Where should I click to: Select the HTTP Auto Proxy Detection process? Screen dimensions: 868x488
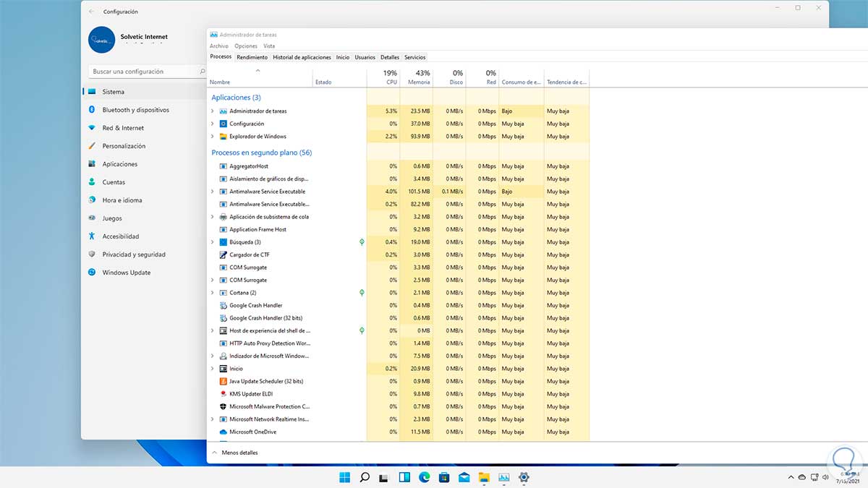tap(398, 343)
